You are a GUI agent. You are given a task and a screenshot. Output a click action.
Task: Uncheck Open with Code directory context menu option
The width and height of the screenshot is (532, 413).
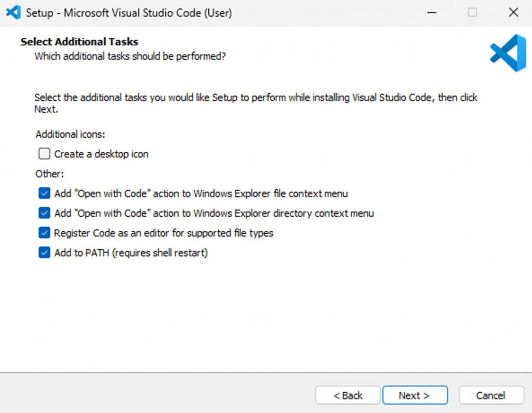pos(45,214)
